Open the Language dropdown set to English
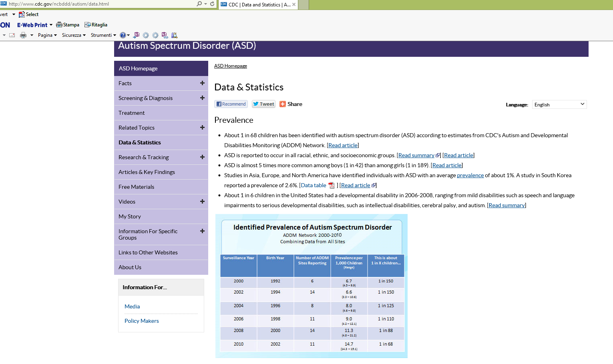 point(559,104)
